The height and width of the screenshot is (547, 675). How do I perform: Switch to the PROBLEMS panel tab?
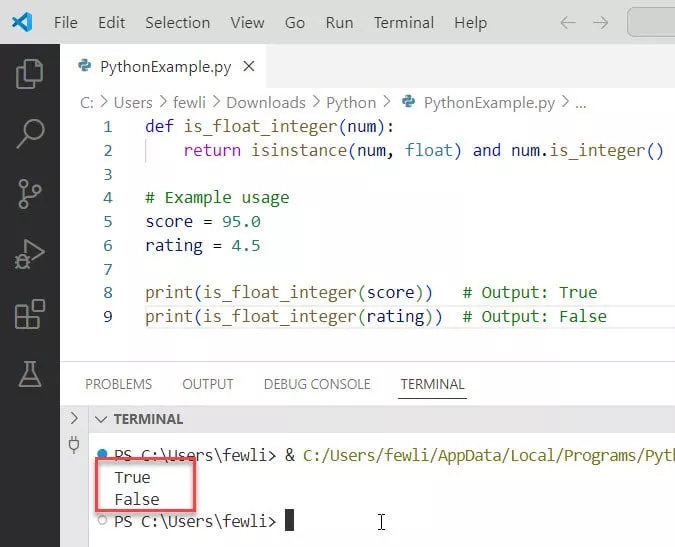(118, 384)
